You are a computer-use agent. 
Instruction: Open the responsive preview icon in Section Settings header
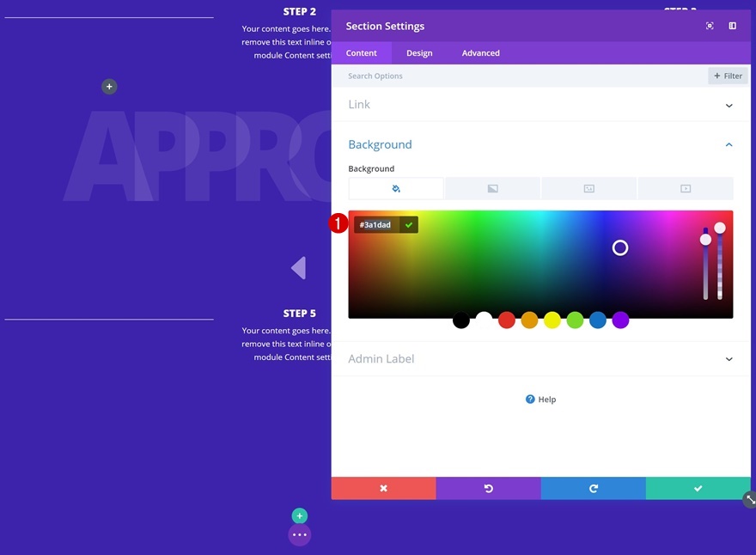[x=710, y=26]
